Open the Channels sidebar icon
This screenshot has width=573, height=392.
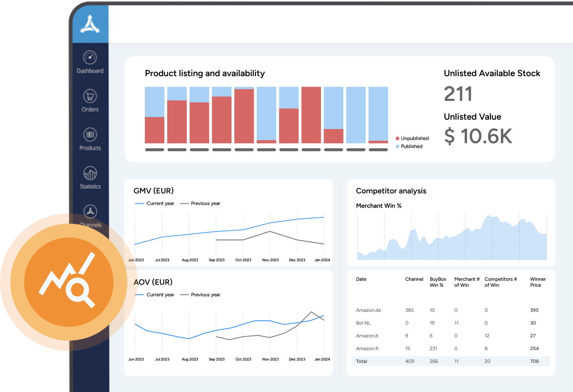90,211
